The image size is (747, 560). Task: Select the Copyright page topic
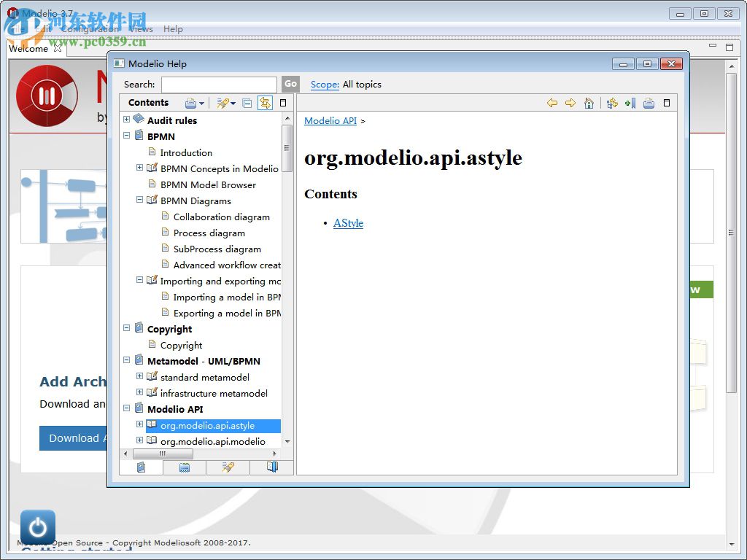coord(181,345)
